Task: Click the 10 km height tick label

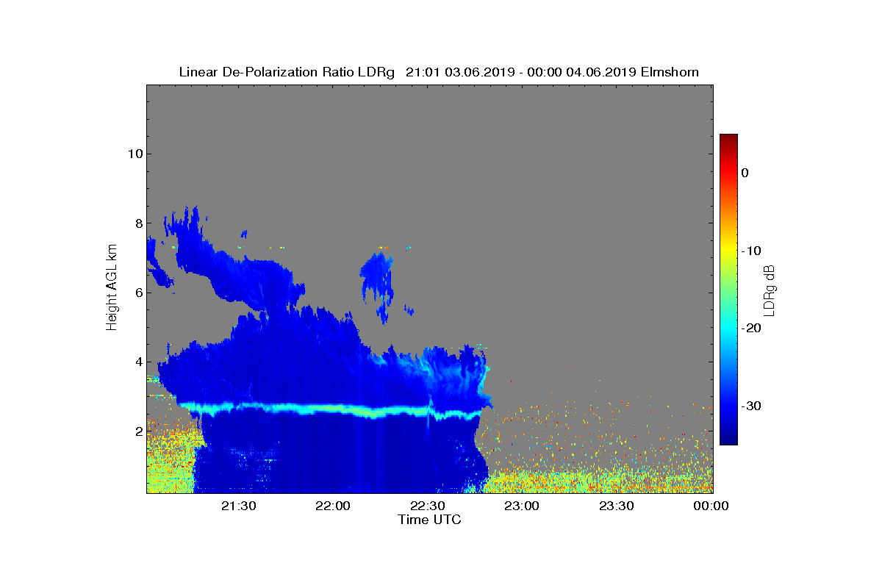Action: pos(135,154)
